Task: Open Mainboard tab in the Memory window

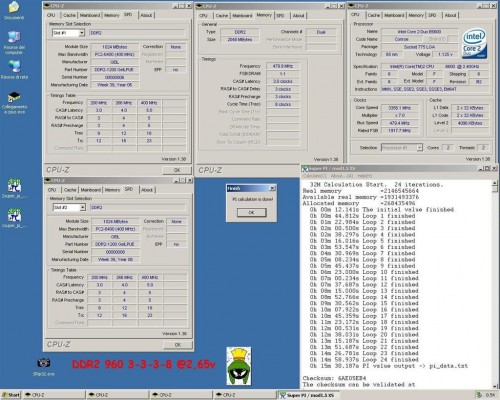Action: point(242,15)
